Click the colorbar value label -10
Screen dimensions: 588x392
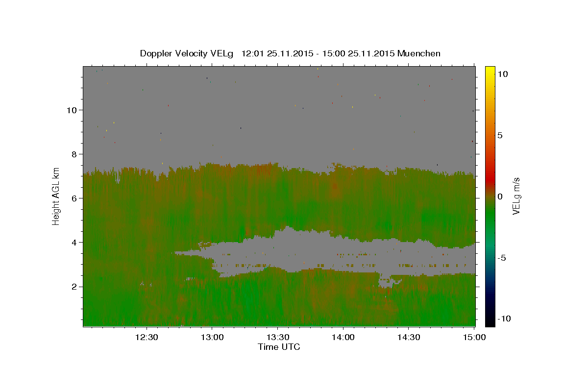pyautogui.click(x=504, y=318)
